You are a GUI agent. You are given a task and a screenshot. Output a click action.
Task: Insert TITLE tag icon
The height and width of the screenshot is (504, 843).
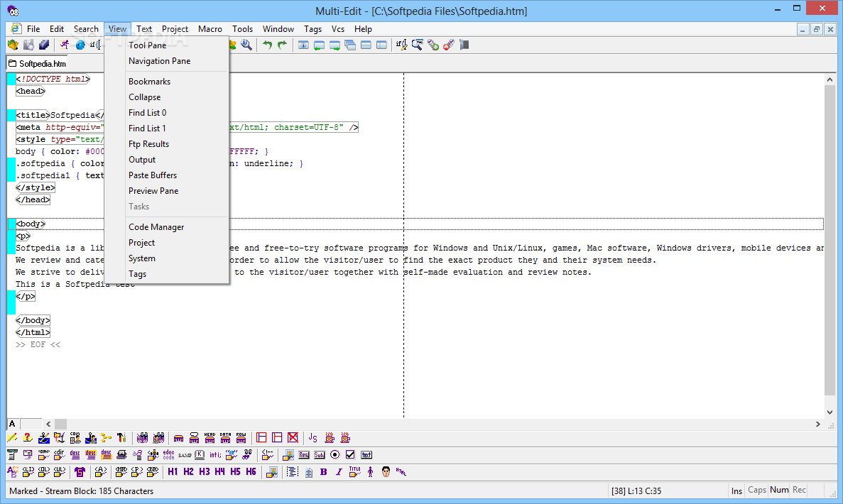pos(355,472)
